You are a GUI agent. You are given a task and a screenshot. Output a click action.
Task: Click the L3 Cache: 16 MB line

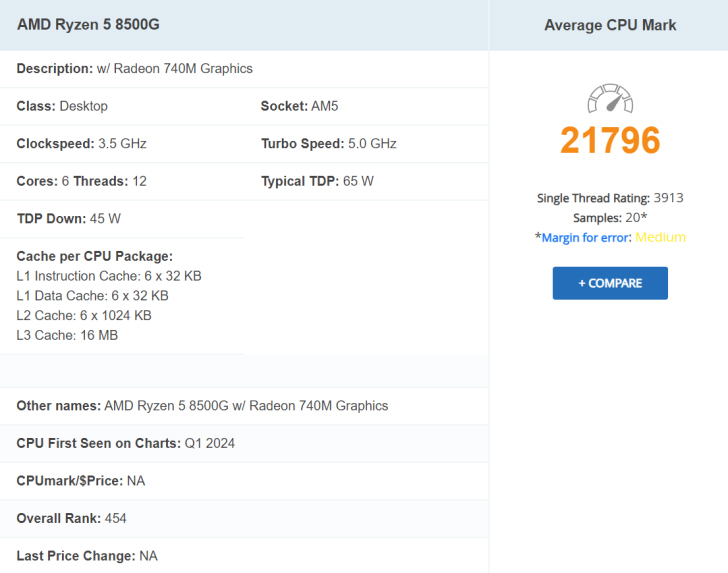pyautogui.click(x=67, y=335)
